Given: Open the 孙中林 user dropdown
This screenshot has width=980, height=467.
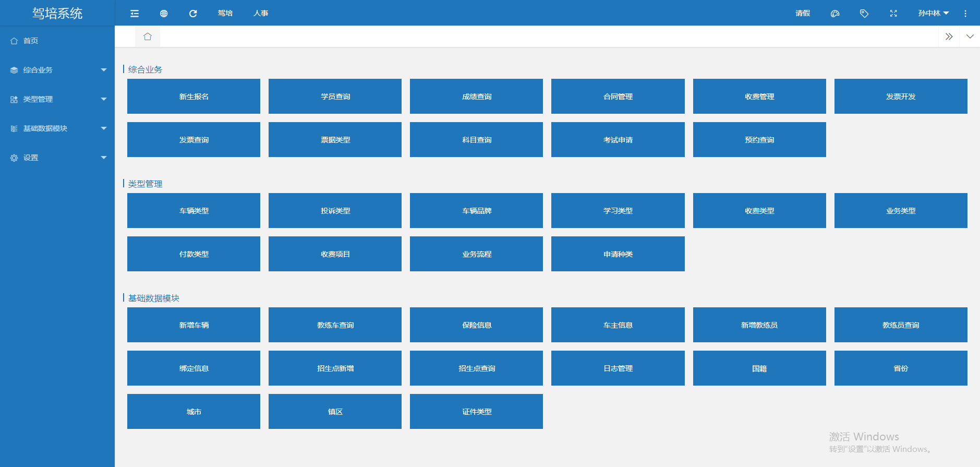Looking at the screenshot, I should [x=933, y=14].
